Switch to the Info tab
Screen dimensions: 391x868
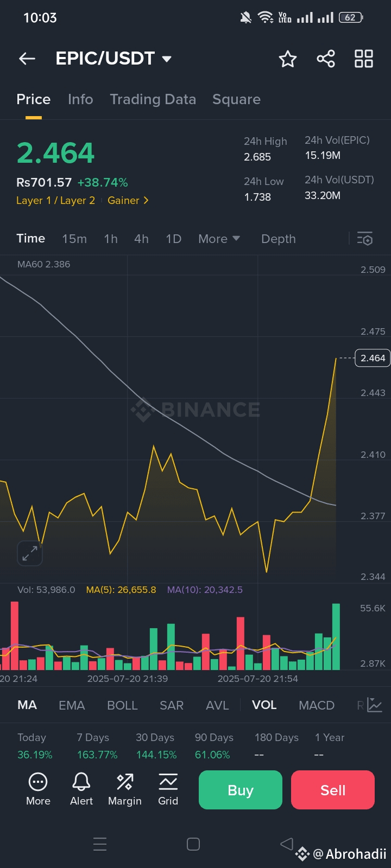point(80,99)
